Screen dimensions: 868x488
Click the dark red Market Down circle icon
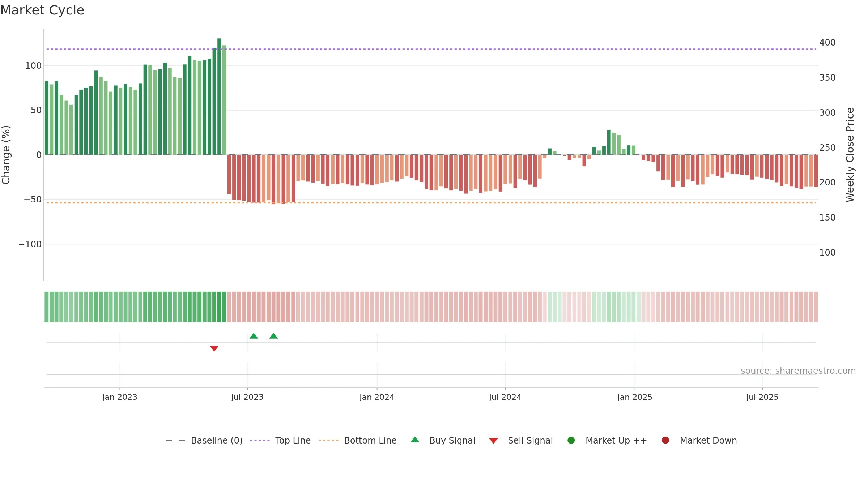click(x=665, y=440)
